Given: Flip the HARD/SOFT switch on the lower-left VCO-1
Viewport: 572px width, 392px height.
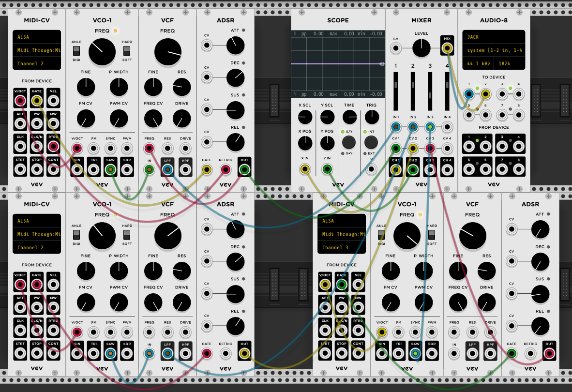Looking at the screenshot, I should (127, 234).
